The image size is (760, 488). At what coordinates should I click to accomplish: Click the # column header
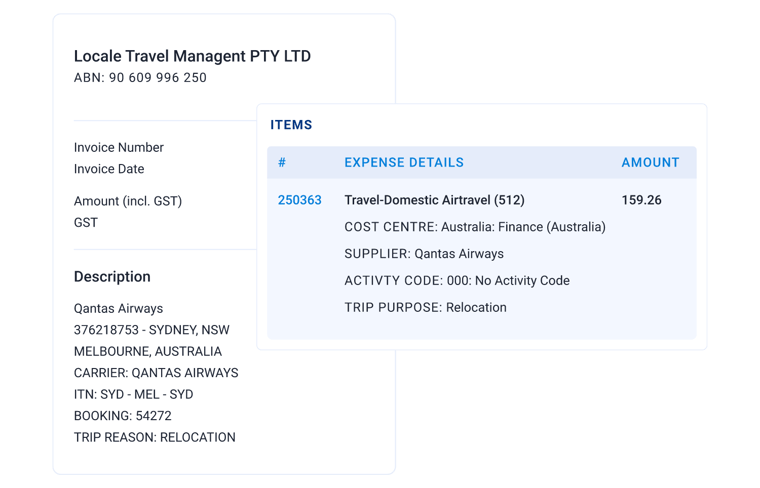(x=282, y=162)
